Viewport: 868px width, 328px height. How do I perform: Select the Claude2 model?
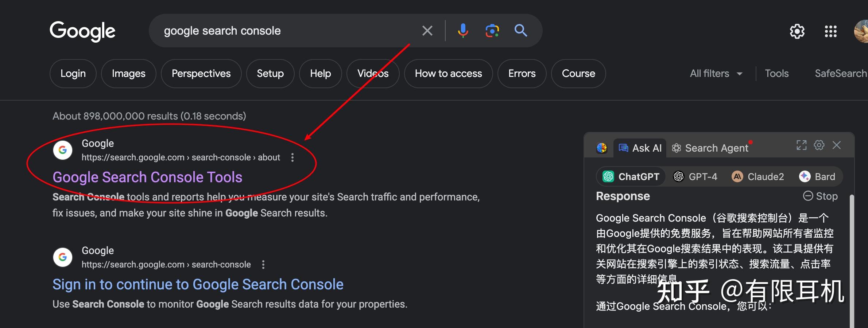(x=758, y=176)
